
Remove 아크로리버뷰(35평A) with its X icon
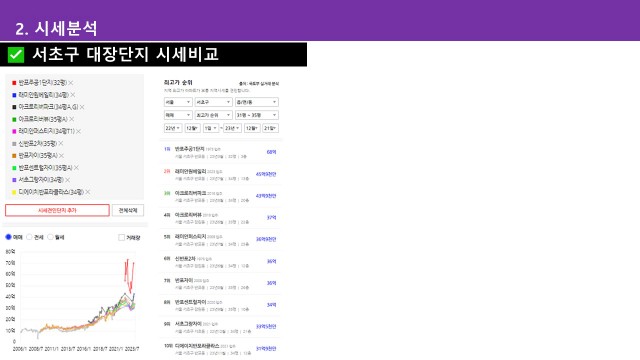72,119
